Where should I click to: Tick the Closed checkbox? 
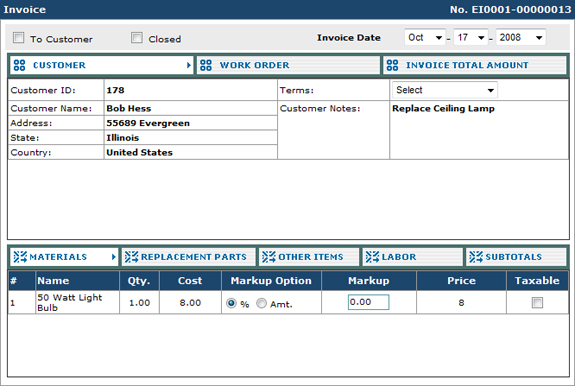click(137, 38)
